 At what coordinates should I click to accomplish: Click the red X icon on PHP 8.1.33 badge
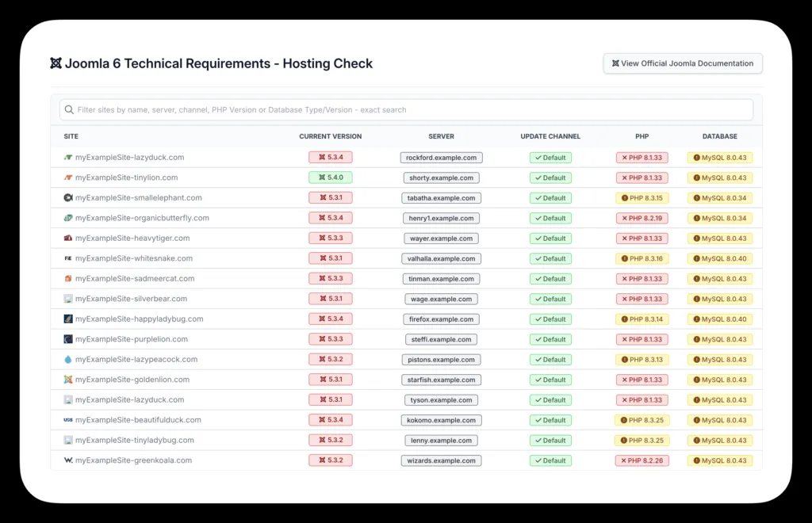coord(626,157)
